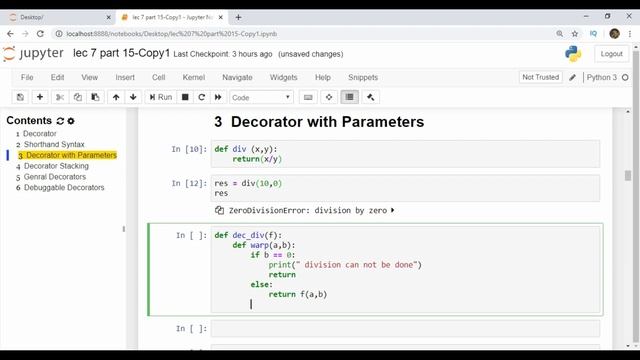Open the Help menu
The image size is (640, 360).
coord(322,77)
